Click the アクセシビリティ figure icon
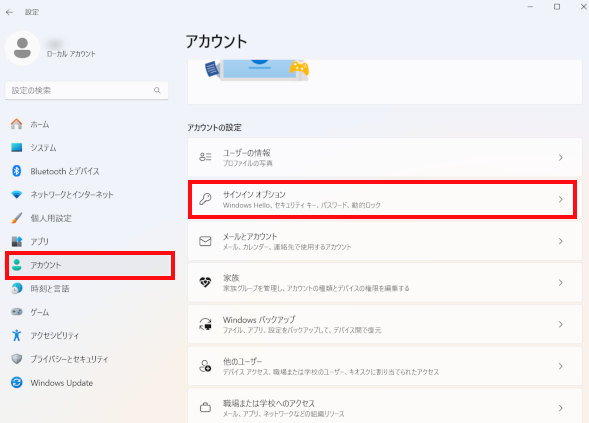 click(17, 335)
